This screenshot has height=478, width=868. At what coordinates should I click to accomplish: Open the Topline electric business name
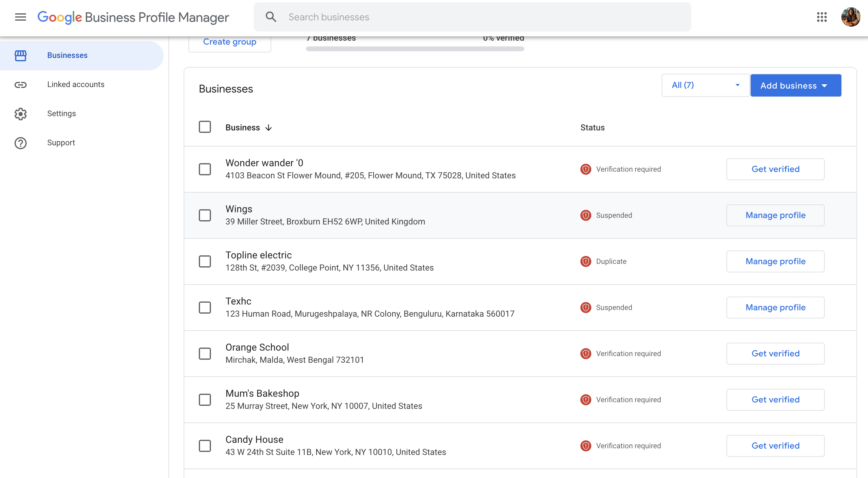click(x=259, y=255)
